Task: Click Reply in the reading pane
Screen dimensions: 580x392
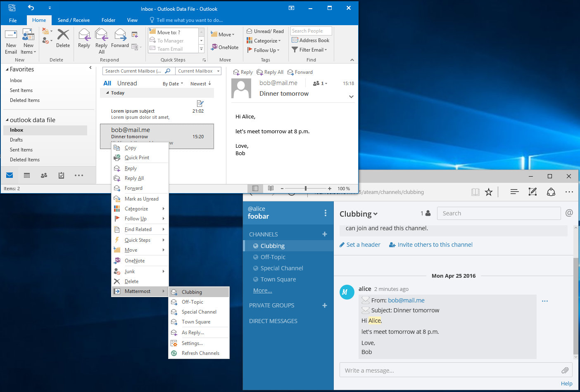Action: click(x=243, y=72)
